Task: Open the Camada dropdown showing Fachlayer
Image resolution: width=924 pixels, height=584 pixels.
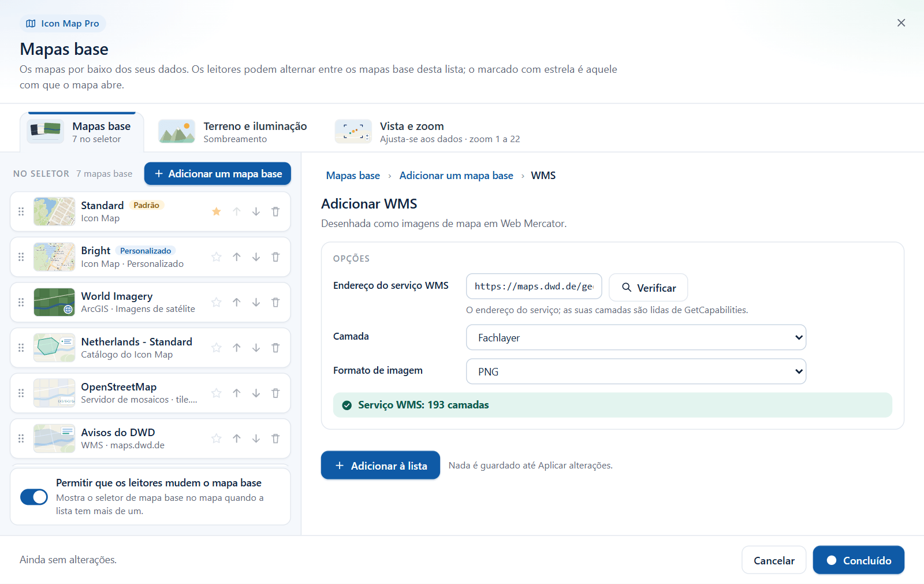Action: click(636, 337)
